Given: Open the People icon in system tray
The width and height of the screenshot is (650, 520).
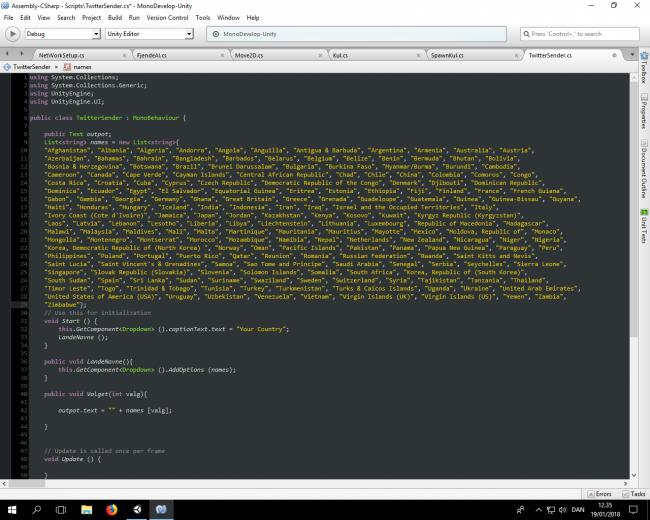Looking at the screenshot, I should click(521, 510).
